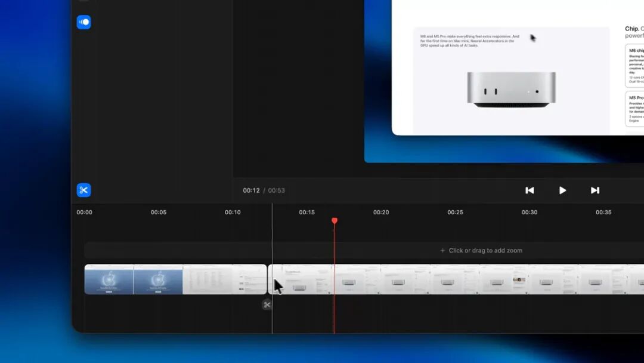Click the "Click or drag to add zoom" track

click(x=364, y=250)
